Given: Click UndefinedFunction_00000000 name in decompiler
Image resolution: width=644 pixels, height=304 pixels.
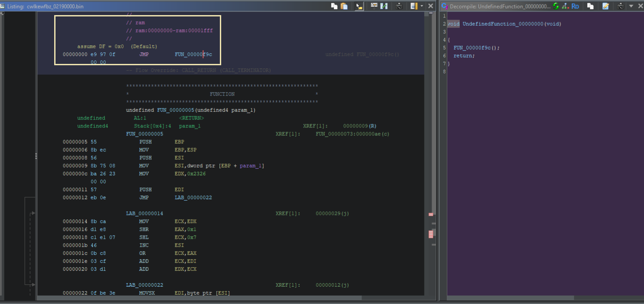Looking at the screenshot, I should point(503,24).
